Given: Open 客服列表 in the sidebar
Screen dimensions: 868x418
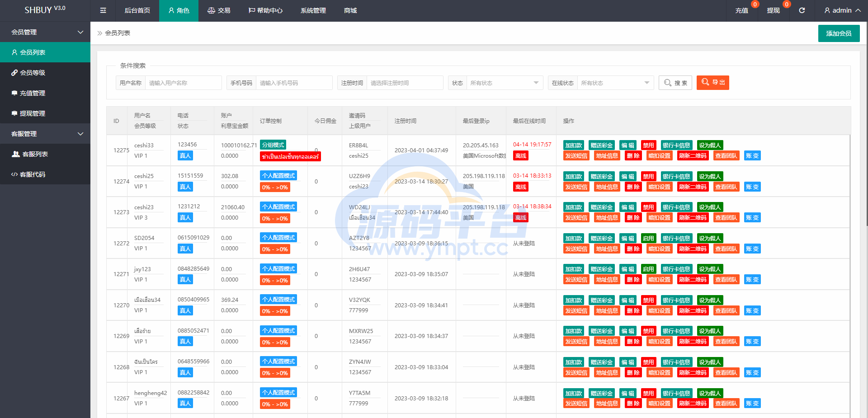Looking at the screenshot, I should (x=45, y=154).
